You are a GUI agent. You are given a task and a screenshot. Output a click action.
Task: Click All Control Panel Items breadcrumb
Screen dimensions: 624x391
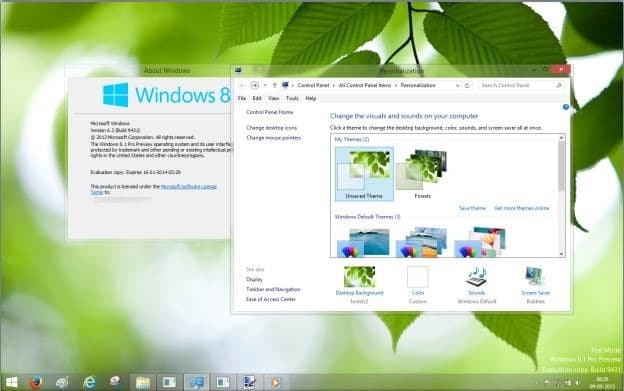[x=365, y=86]
